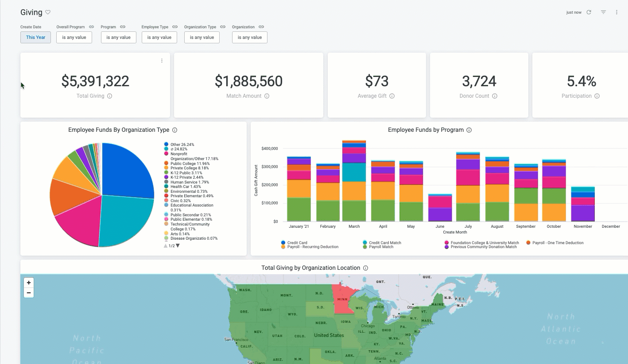This screenshot has width=628, height=364.
Task: Reload the dashboard with the refresh icon
Action: [589, 12]
